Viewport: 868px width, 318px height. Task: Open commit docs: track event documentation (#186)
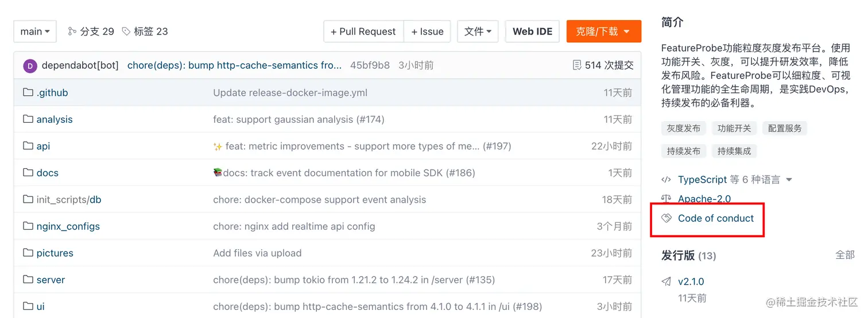coord(344,173)
